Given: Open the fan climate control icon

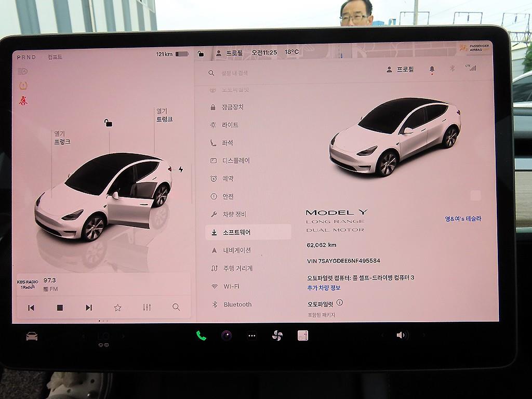Looking at the screenshot, I should tap(277, 336).
